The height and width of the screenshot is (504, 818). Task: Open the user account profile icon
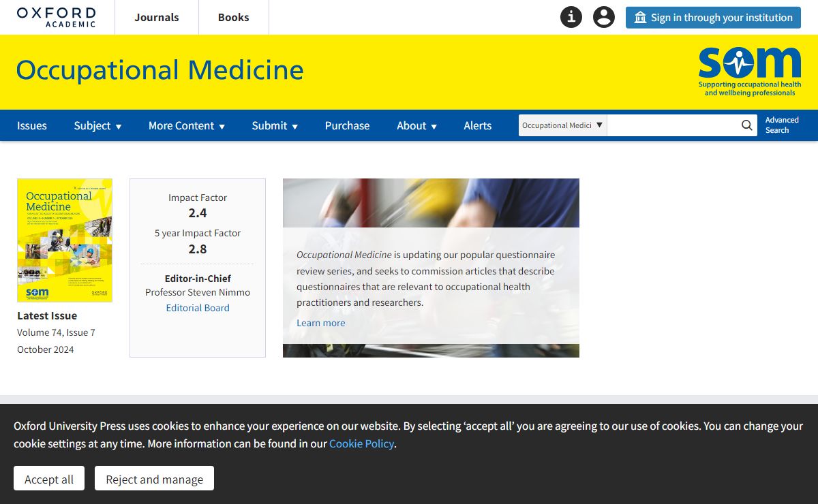pos(604,17)
